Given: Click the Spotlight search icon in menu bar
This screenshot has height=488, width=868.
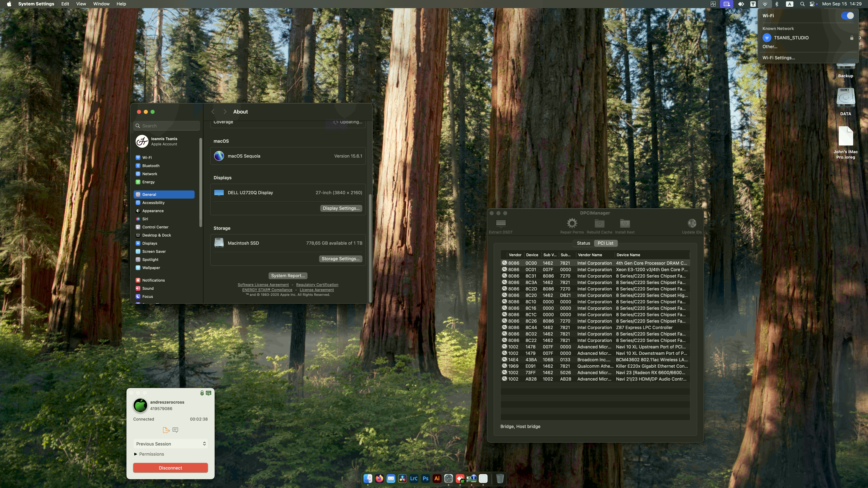Looking at the screenshot, I should click(802, 4).
